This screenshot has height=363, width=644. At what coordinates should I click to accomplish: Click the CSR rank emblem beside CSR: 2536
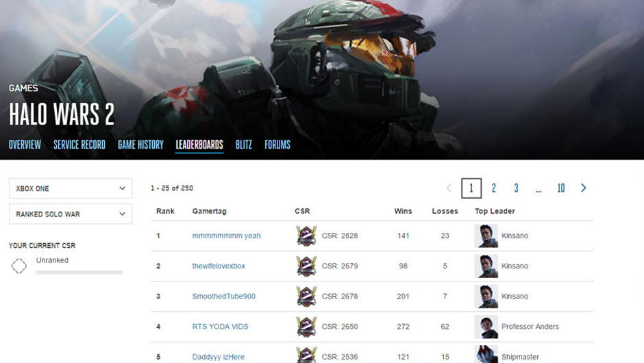pyautogui.click(x=306, y=355)
